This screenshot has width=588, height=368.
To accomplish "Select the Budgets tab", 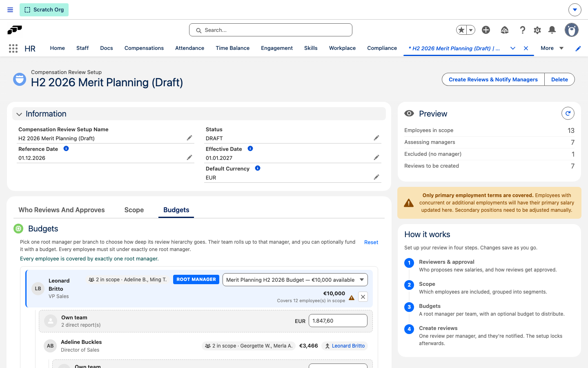I will (x=176, y=210).
